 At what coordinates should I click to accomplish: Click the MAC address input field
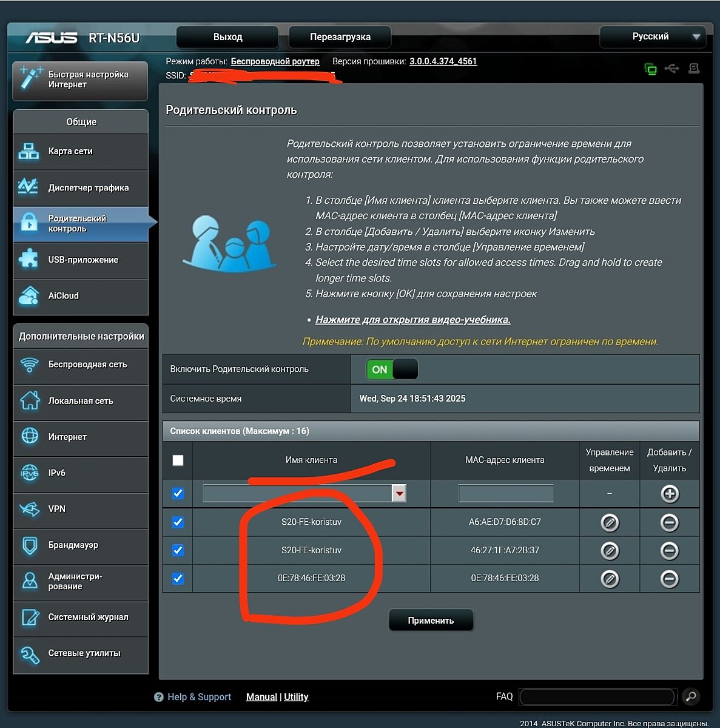pyautogui.click(x=505, y=494)
